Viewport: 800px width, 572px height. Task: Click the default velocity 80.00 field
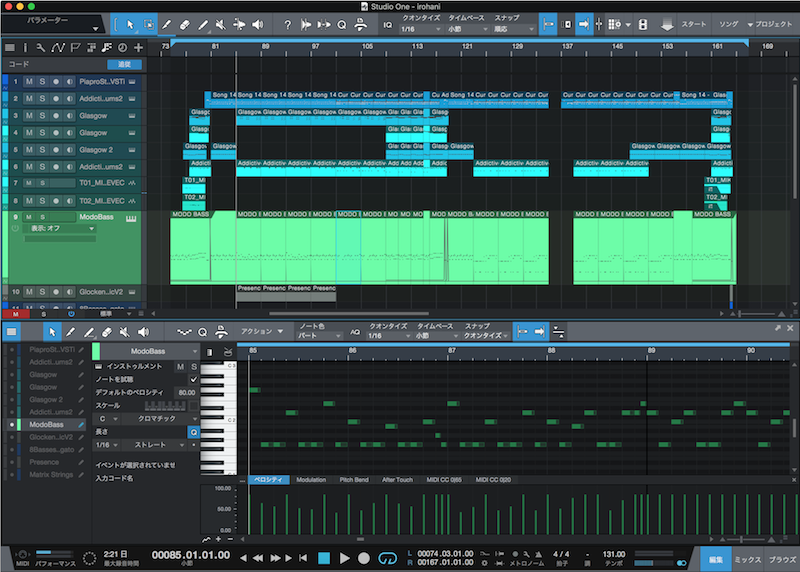187,392
